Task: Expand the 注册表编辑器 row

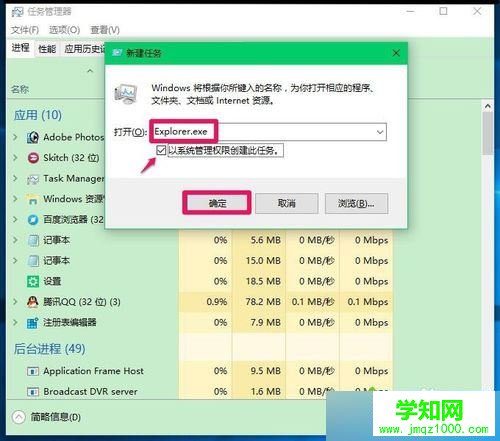Action: click(x=15, y=322)
